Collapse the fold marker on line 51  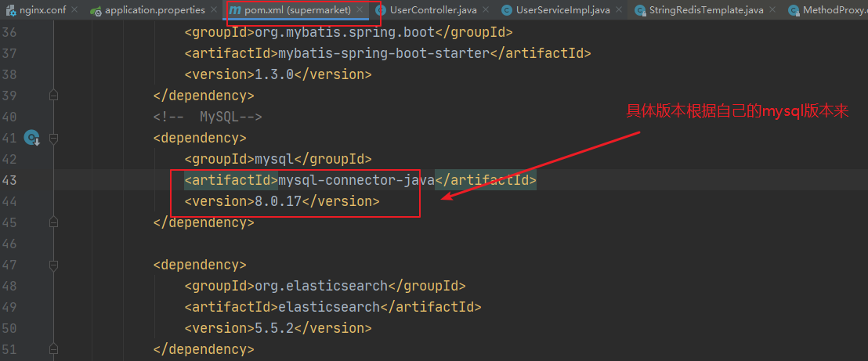[x=54, y=348]
